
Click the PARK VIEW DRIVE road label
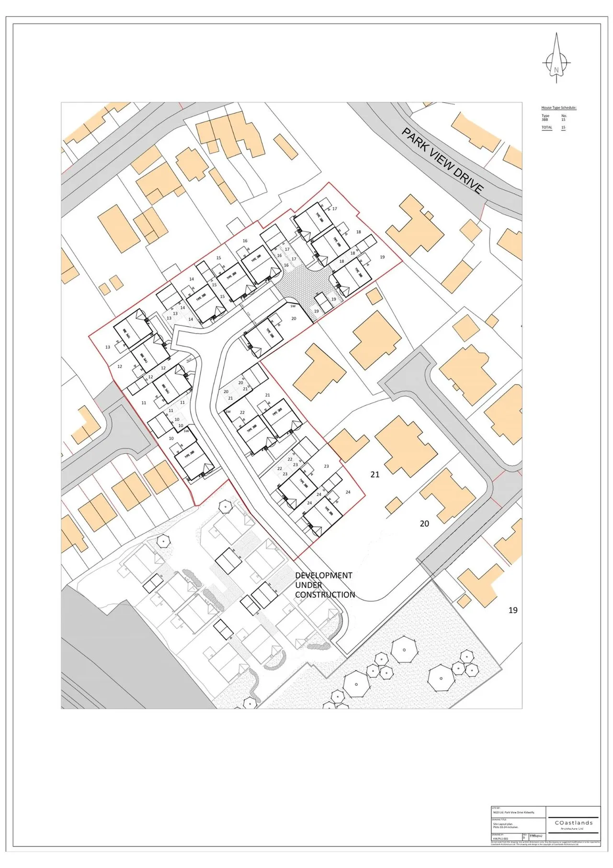pos(442,160)
